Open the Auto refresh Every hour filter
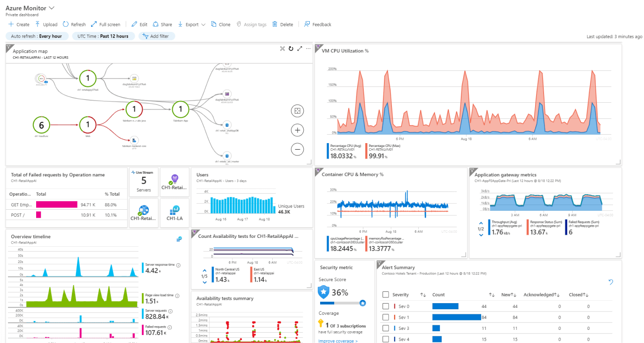644x343 pixels. (x=37, y=36)
